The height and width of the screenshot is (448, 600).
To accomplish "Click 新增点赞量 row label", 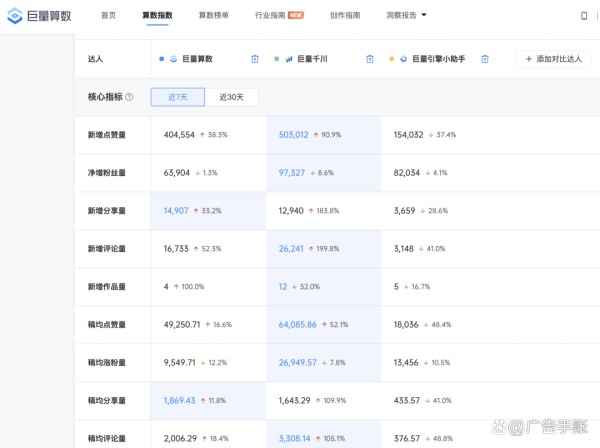I will click(x=107, y=135).
